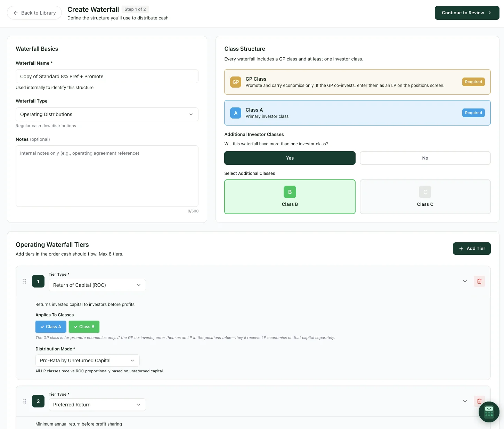Select the Class C tile icon
The height and width of the screenshot is (429, 504).
pos(425,192)
